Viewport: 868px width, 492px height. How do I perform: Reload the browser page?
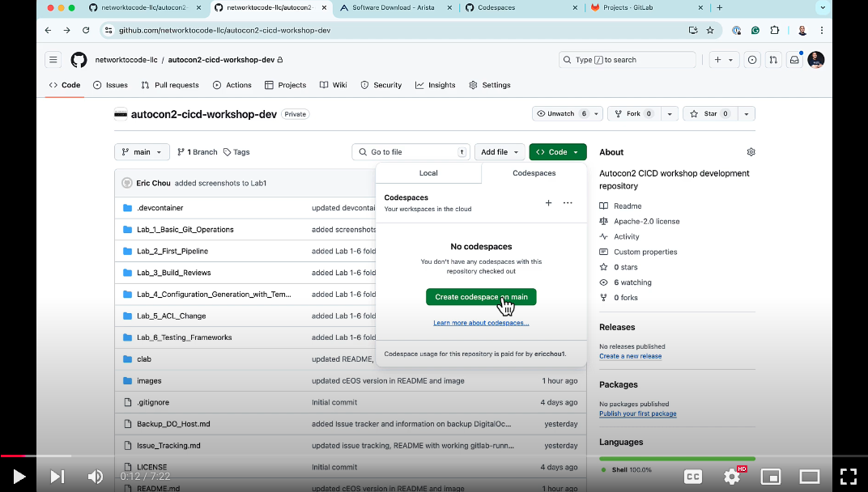point(86,31)
